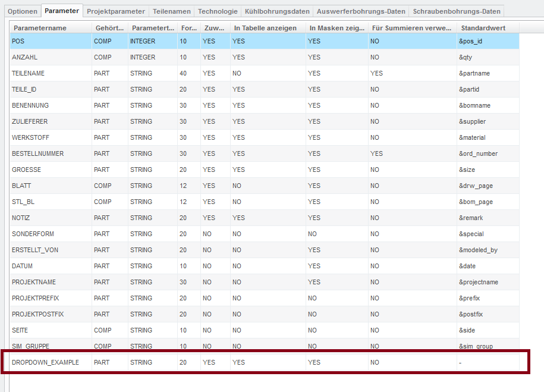Click the dash default value in DROPDOWN_EXAMPLE row
Screen dimensions: 544x392
tap(488, 362)
